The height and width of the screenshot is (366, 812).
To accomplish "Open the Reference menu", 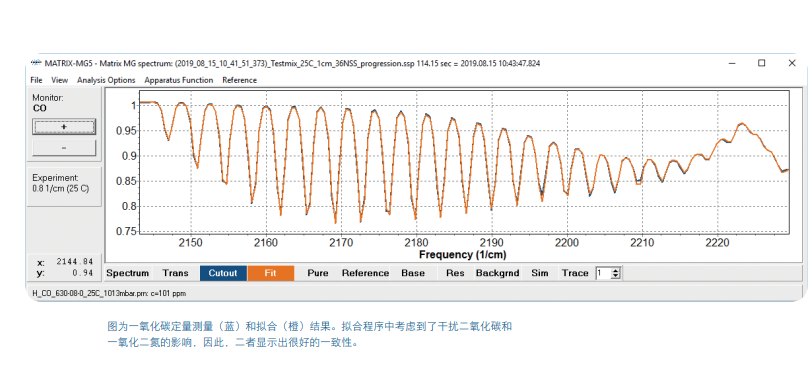I will click(239, 80).
